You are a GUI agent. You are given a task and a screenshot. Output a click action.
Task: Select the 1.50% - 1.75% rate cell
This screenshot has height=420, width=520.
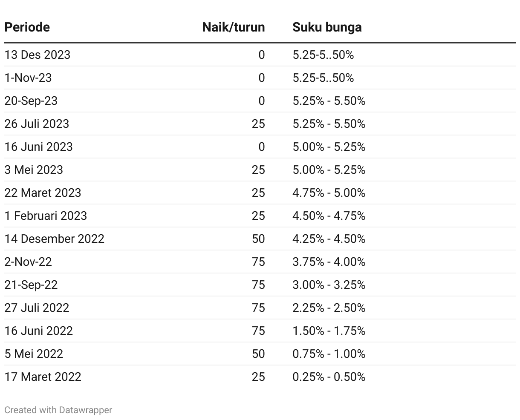329,331
